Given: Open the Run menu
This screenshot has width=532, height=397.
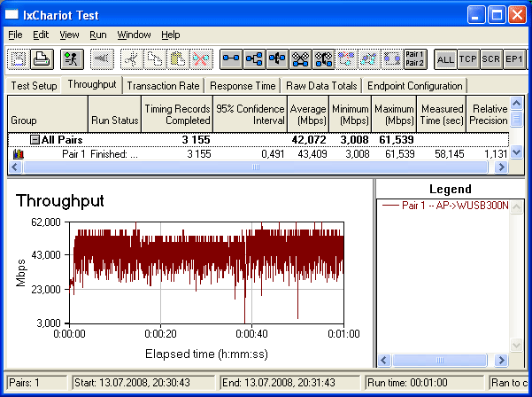Looking at the screenshot, I should (98, 35).
